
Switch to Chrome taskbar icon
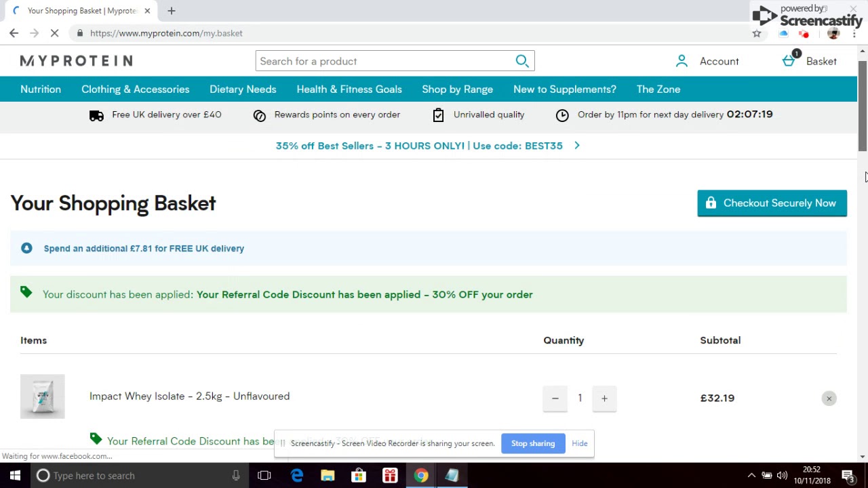(421, 476)
